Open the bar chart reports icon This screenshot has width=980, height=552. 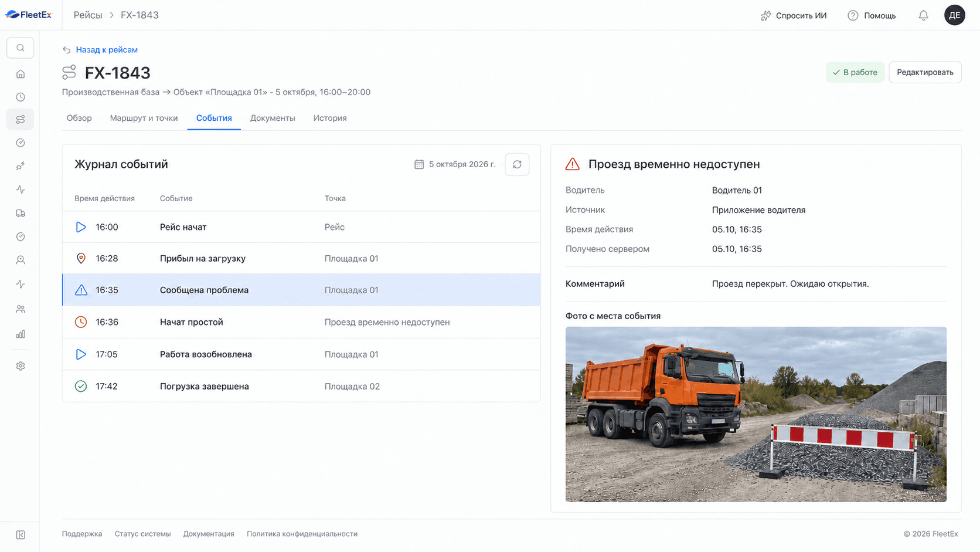21,334
